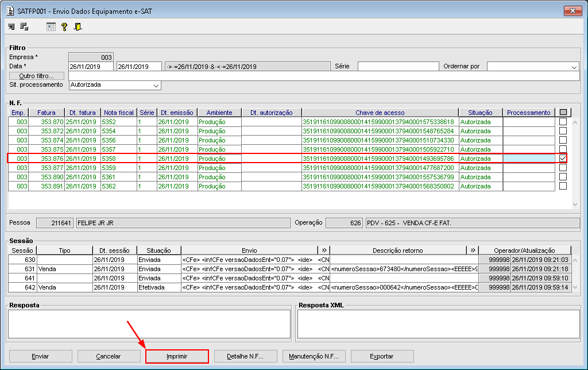
Task: Click N.F. grid scroll up arrow
Action: click(x=575, y=122)
